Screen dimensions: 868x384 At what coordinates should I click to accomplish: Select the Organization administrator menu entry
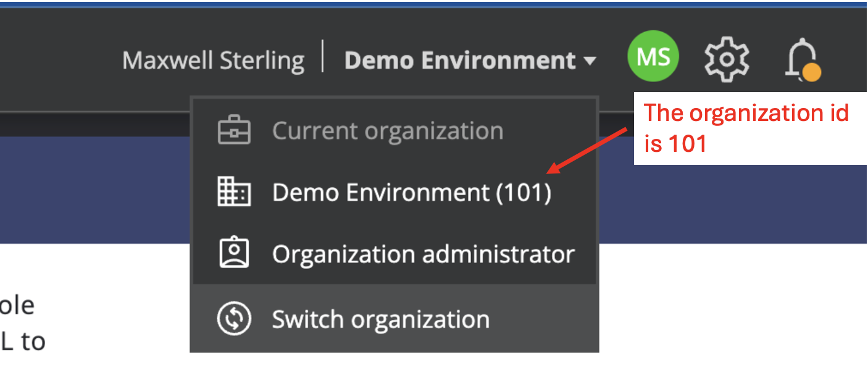(423, 254)
